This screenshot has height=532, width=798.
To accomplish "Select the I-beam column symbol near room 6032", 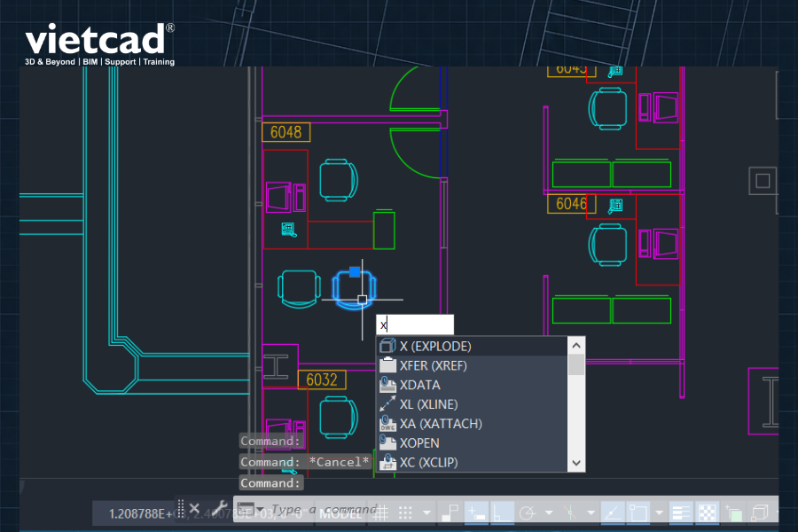I will click(276, 366).
